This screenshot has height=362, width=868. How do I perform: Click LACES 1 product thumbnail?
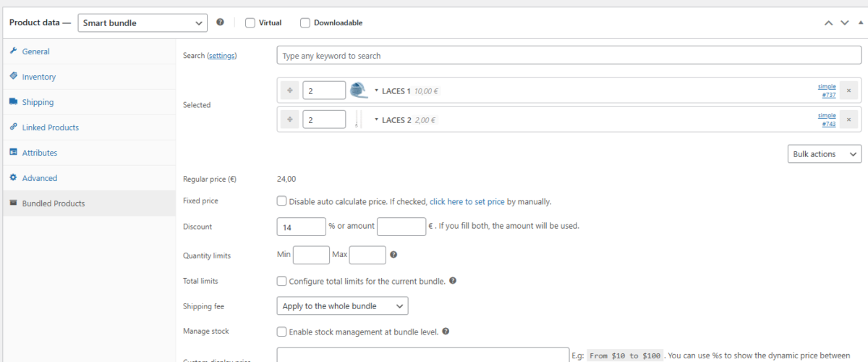359,90
